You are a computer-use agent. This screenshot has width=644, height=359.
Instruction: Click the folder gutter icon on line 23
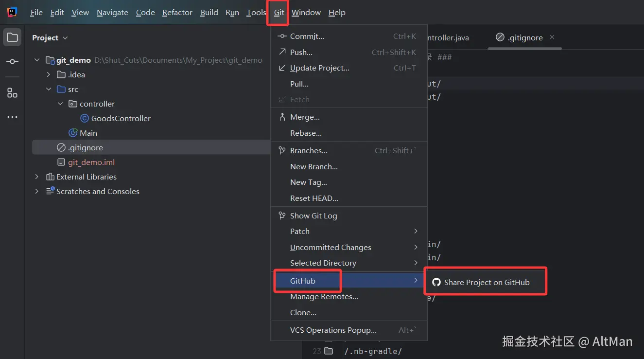329,351
